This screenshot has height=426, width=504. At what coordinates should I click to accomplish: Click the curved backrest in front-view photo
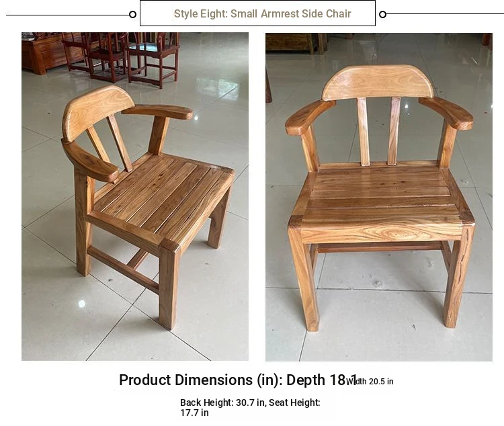[x=378, y=82]
